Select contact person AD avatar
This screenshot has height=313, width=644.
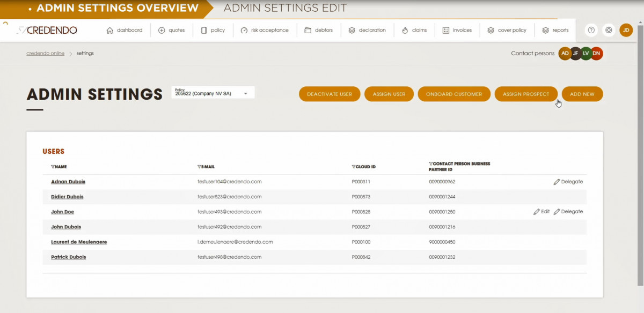[565, 54]
